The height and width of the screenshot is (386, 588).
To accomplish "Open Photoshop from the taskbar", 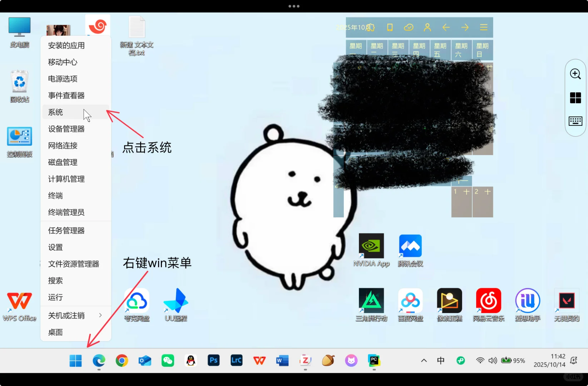I will point(213,361).
